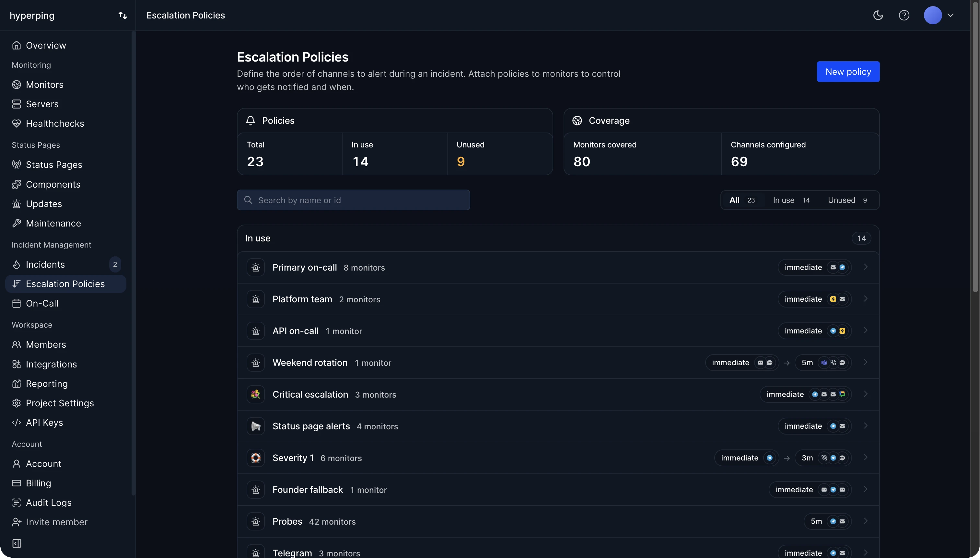
Task: Click the Probes 5m step badge
Action: [x=827, y=522]
